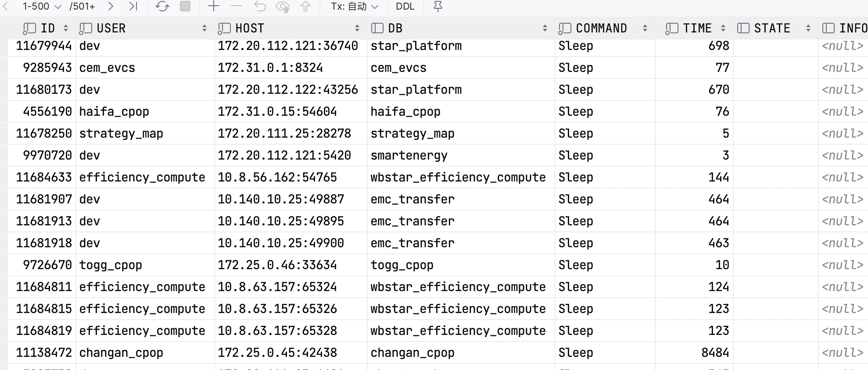Select the INFO null cell in row 9285943
The width and height of the screenshot is (868, 370).
coord(843,68)
